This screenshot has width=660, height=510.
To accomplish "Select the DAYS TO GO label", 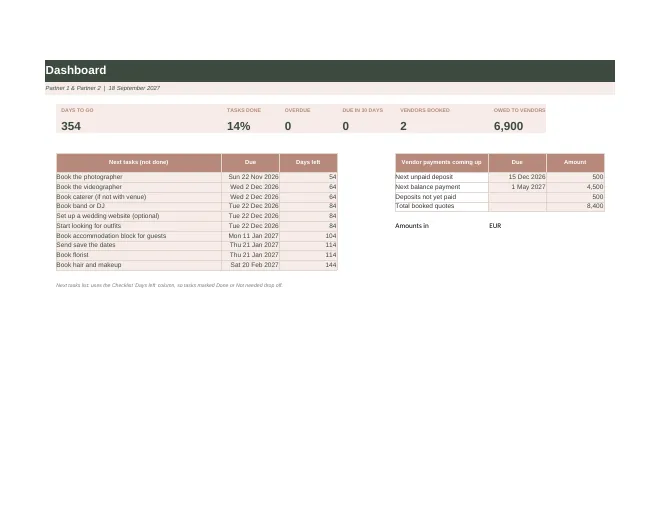I will 77,110.
